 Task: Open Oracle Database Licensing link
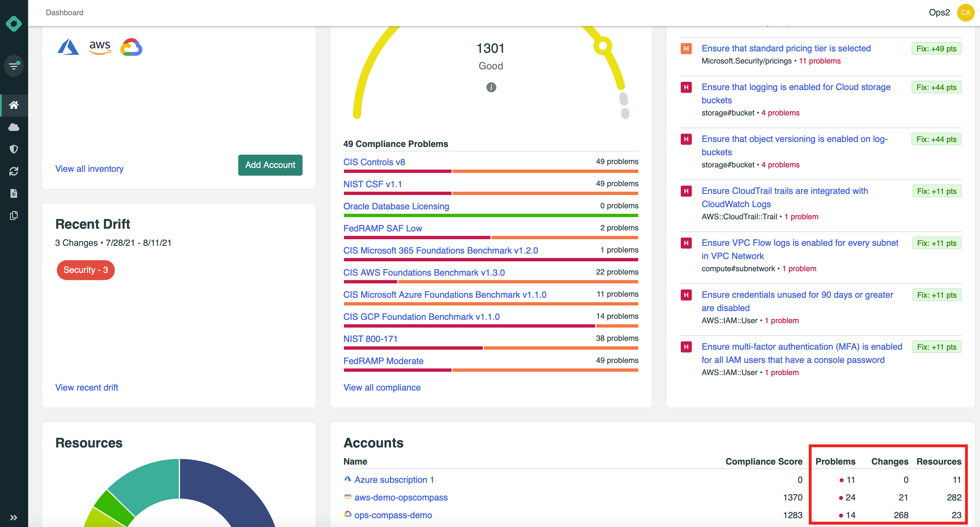point(396,206)
